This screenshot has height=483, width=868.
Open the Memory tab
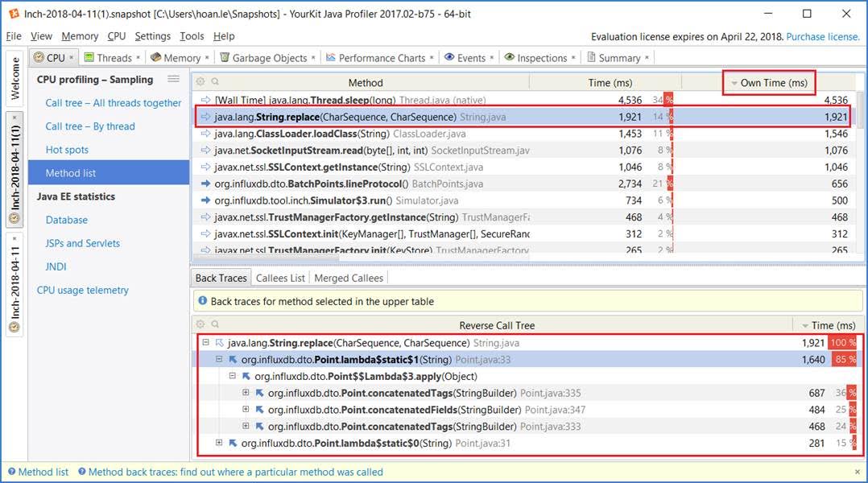point(181,58)
